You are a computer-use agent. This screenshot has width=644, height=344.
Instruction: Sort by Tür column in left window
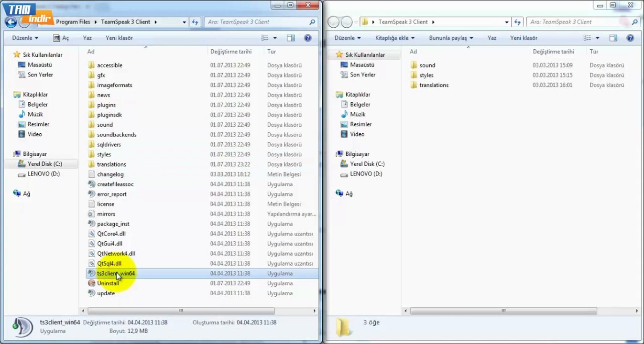[x=272, y=52]
